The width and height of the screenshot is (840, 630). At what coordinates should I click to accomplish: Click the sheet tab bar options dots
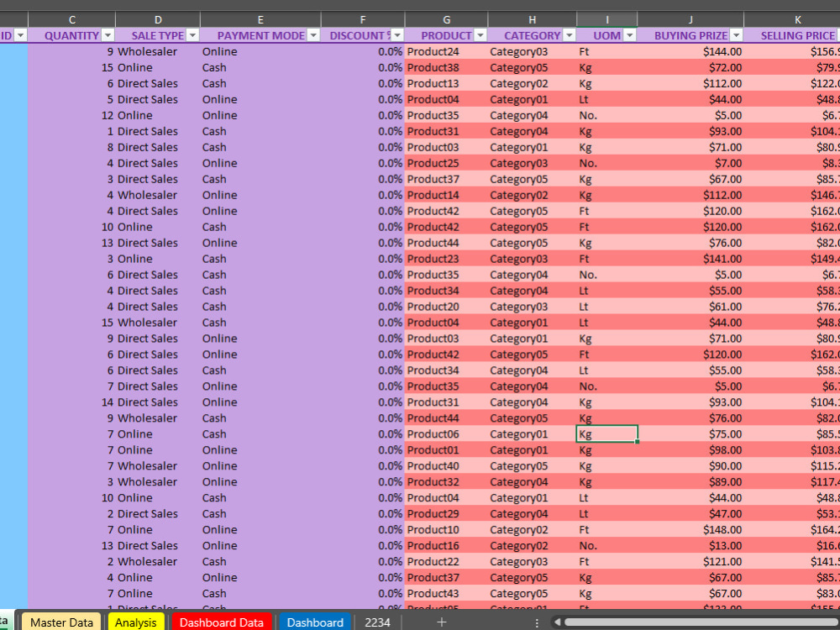(537, 622)
